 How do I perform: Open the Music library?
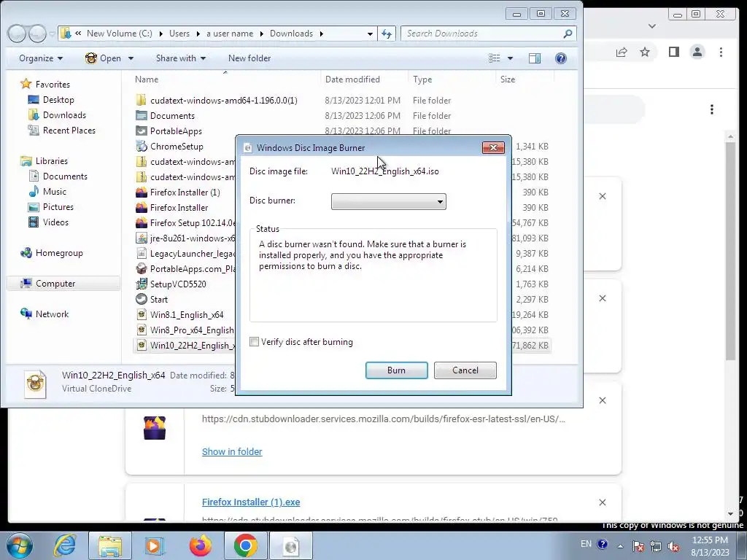(x=54, y=192)
